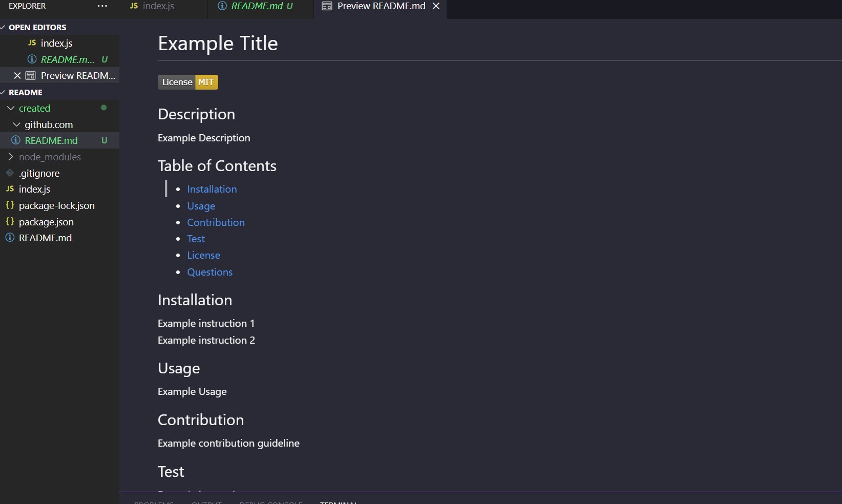Click the JS icon on the index.js tab
The image size is (842, 504).
pos(134,6)
